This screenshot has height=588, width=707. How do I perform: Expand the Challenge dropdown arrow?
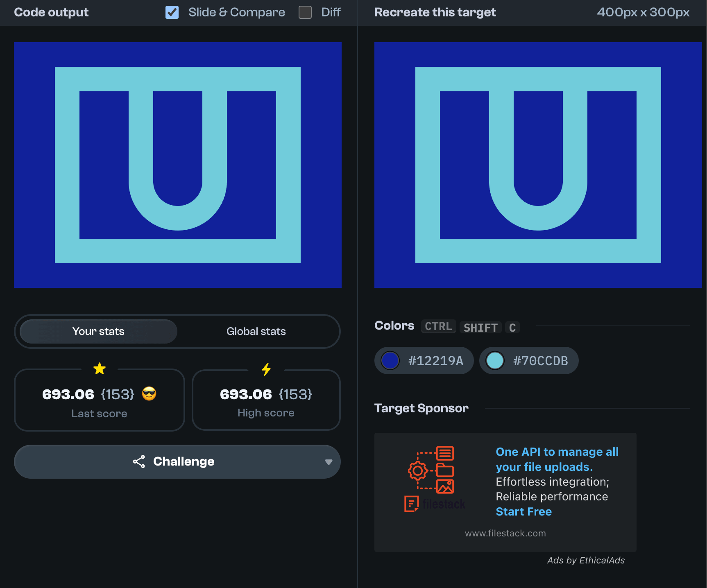point(328,462)
